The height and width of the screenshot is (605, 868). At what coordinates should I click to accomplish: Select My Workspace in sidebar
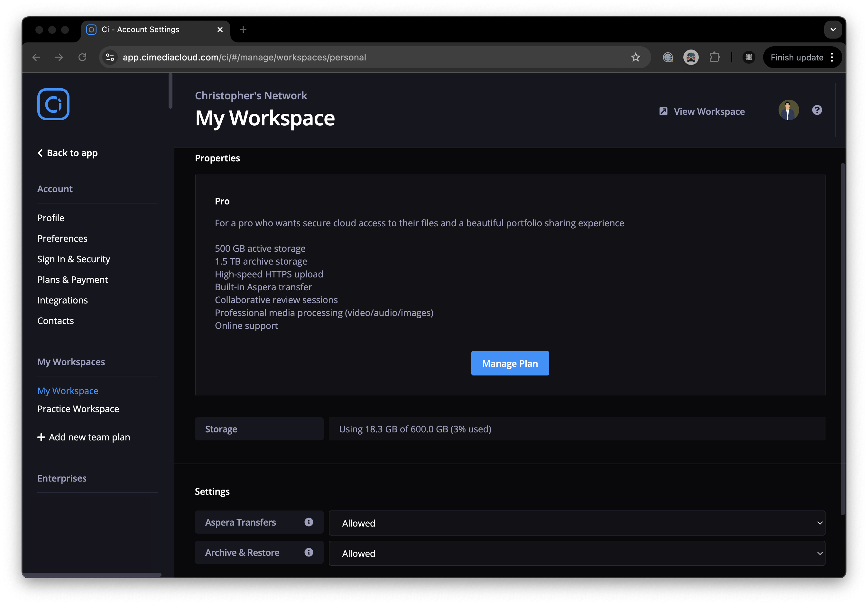pyautogui.click(x=68, y=391)
